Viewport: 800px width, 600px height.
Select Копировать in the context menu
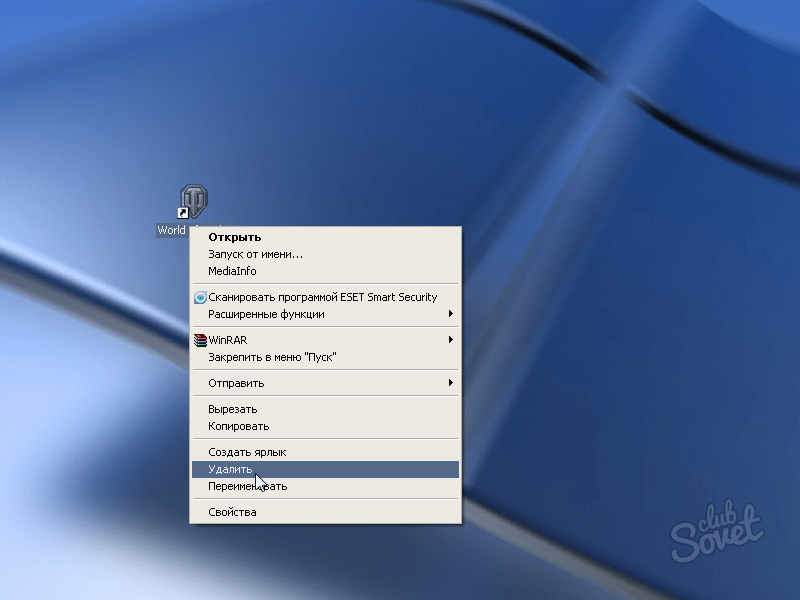[x=238, y=426]
